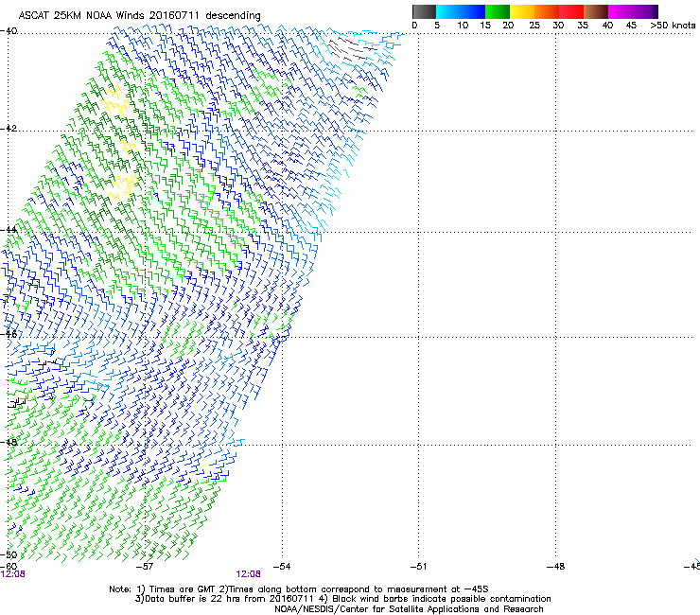The height and width of the screenshot is (615, 700).
Task: Click the -51 longitude axis label
Action: point(418,567)
